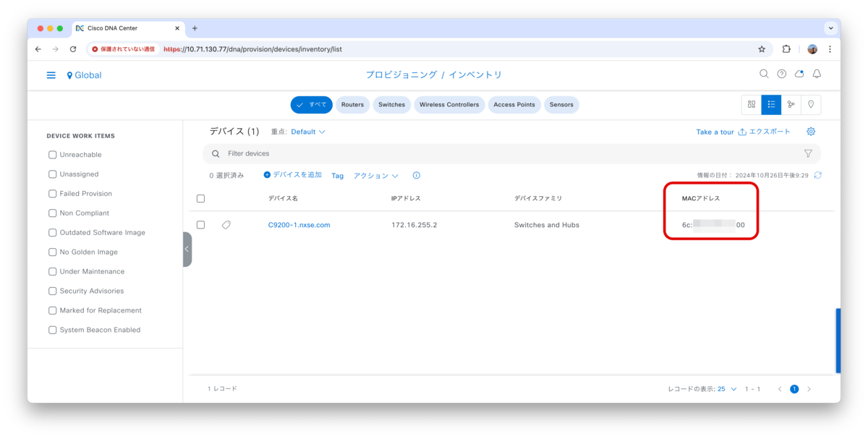Open filter options via funnel icon
This screenshot has width=868, height=439.
808,153
